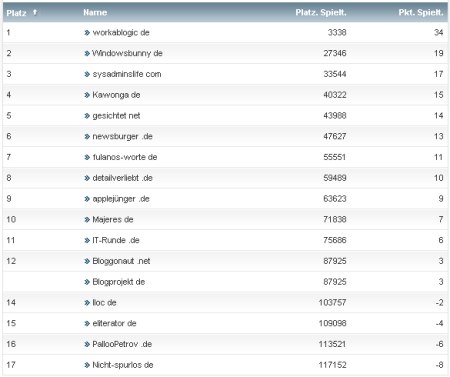Screen dimensions: 450x377
Task: Click the double-arrow icon beside IT-Runde .de
Action: click(87, 240)
